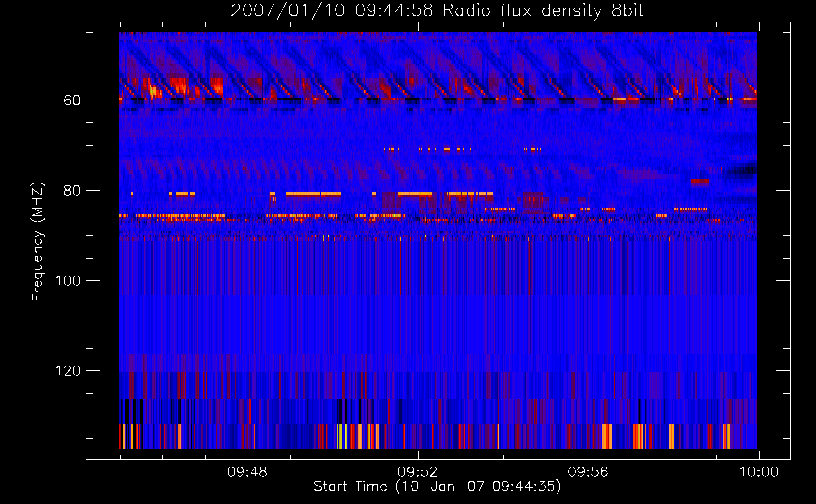The height and width of the screenshot is (504, 816).
Task: Click the 100 frequency tick label
Action: pos(68,281)
